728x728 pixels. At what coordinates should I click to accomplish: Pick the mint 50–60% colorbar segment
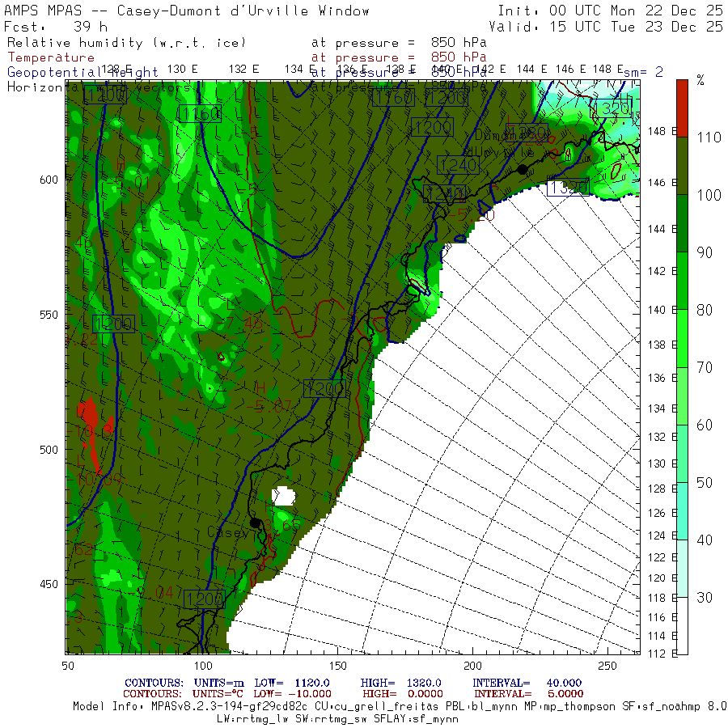click(x=682, y=454)
